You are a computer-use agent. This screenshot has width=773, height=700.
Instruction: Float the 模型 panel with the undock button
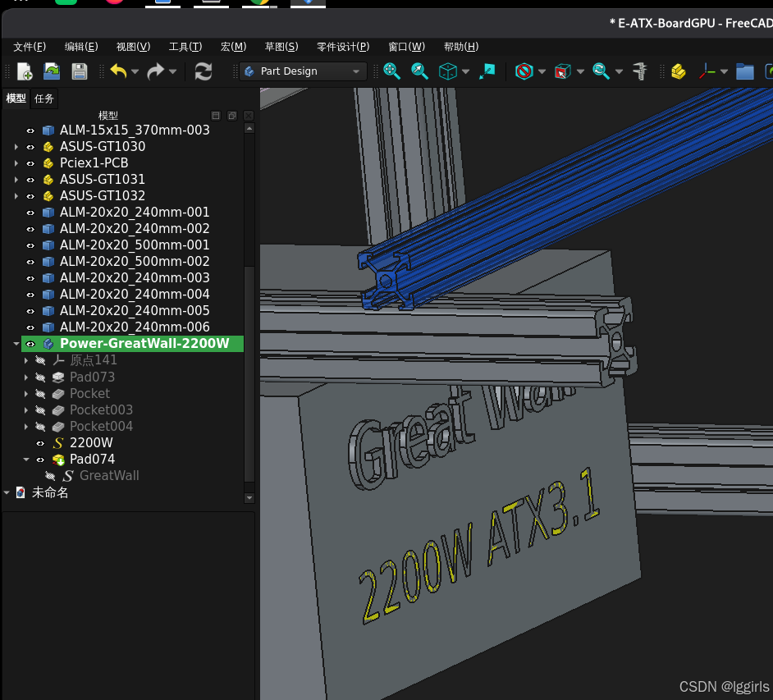tap(231, 116)
